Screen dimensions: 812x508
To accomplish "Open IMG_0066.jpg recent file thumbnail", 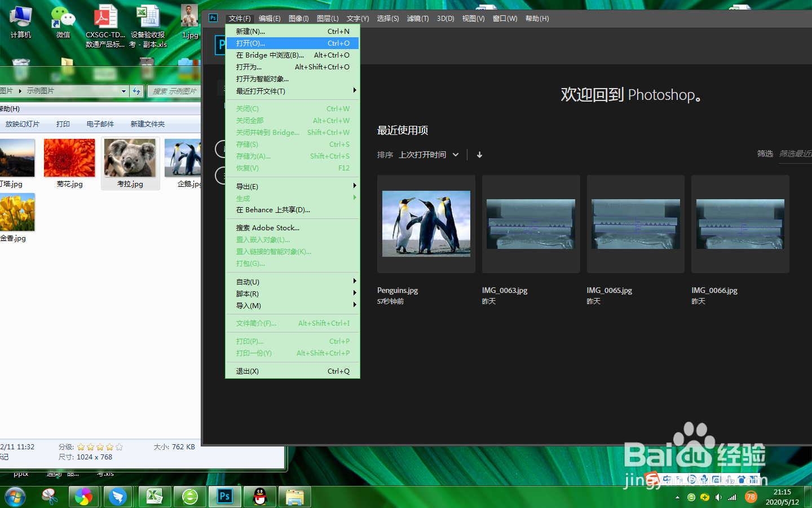I will (x=740, y=224).
